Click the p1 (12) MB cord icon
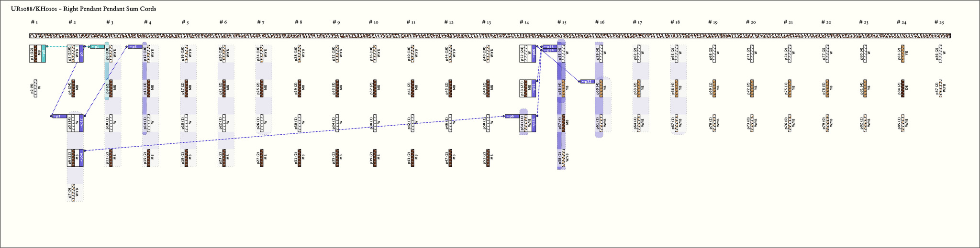The image size is (980, 248). coord(35,54)
